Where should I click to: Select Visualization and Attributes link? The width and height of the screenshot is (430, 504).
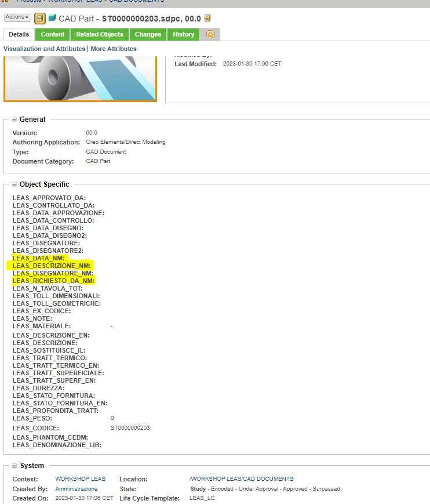point(44,49)
